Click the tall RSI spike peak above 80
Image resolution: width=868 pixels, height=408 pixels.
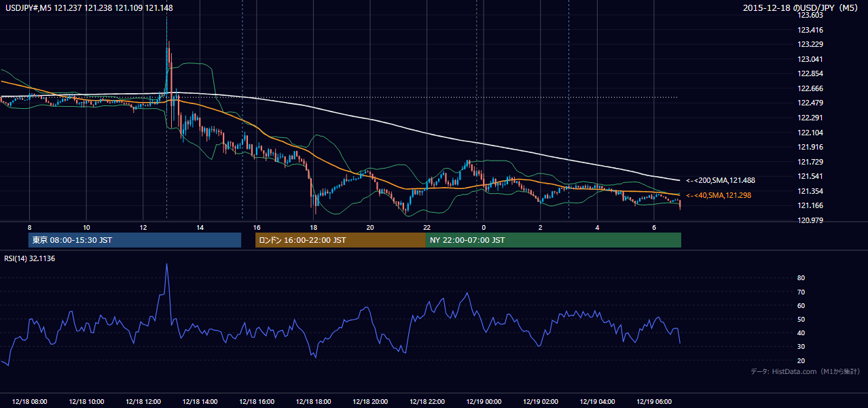tap(167, 265)
